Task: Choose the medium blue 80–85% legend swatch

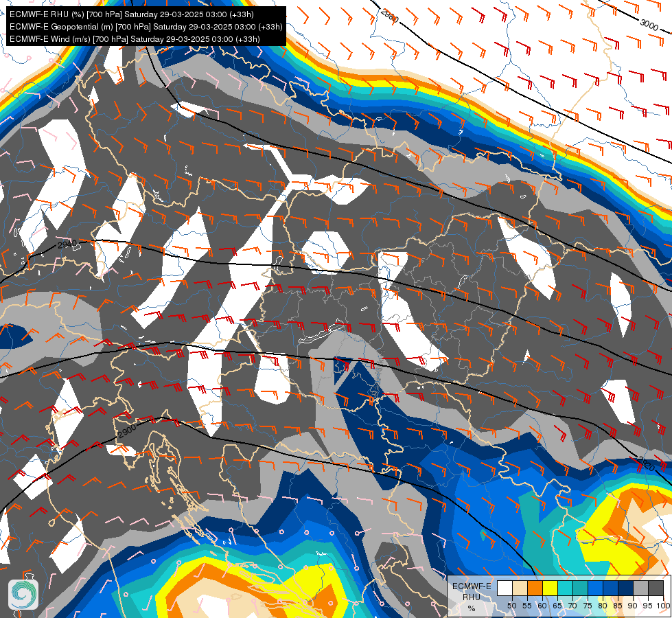Action: 610,588
